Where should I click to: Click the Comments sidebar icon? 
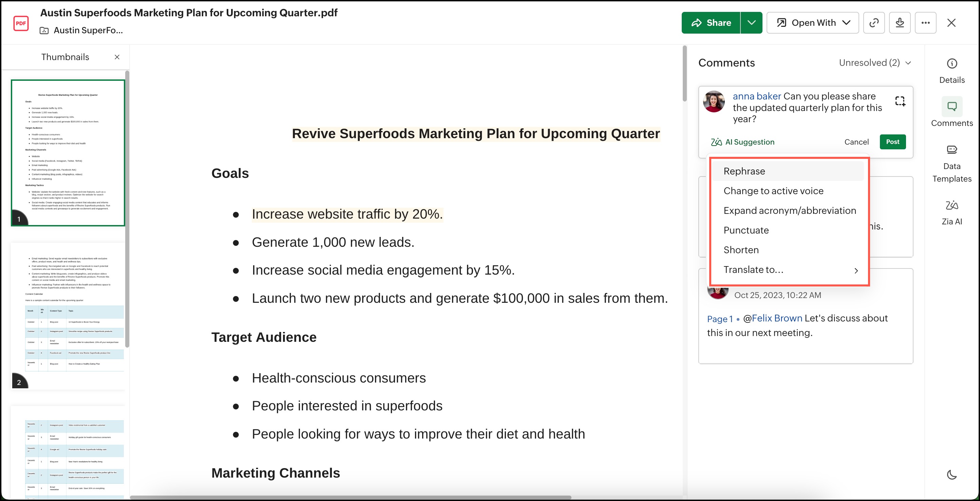[951, 107]
